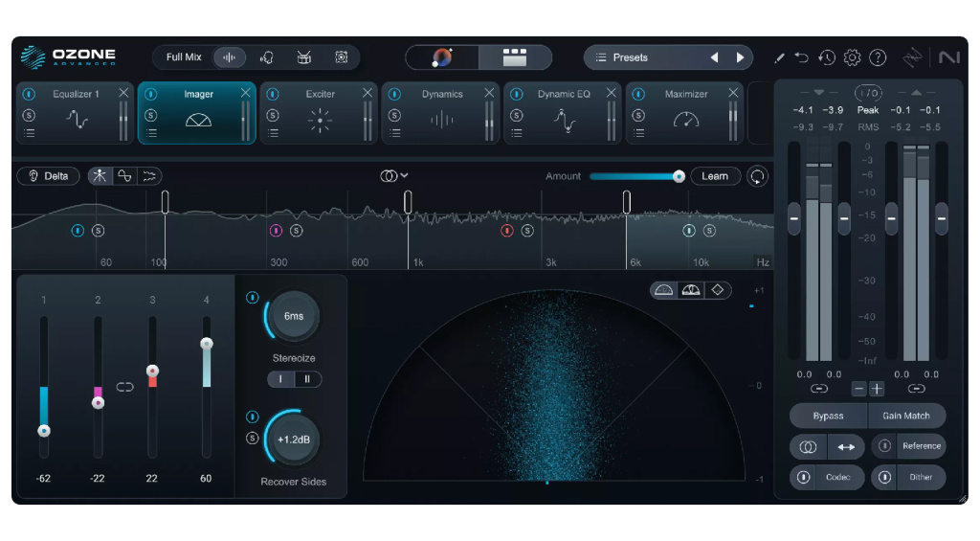
Task: Solo band 3 beside the red power button
Action: [x=527, y=231]
